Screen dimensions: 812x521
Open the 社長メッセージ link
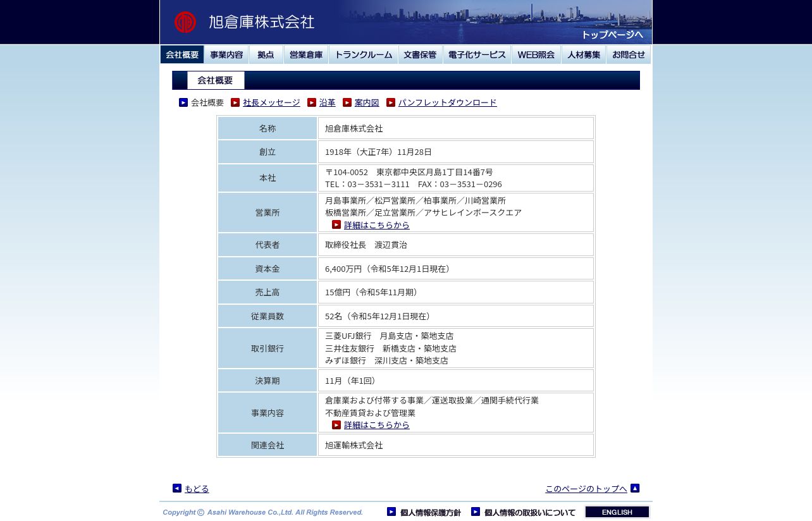(x=271, y=102)
